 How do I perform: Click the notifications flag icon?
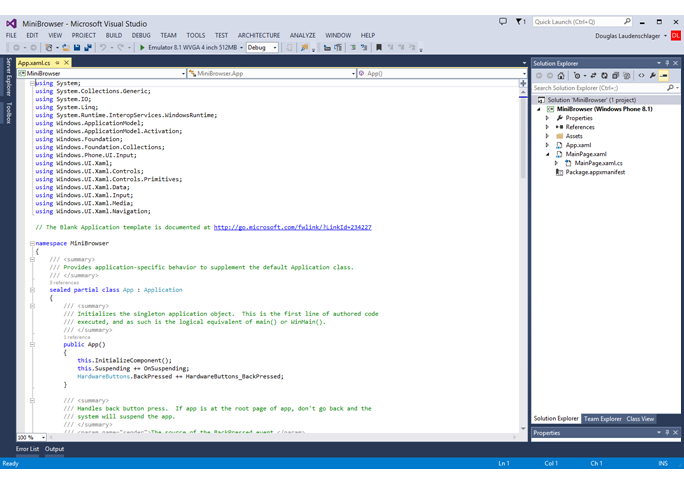pyautogui.click(x=520, y=21)
